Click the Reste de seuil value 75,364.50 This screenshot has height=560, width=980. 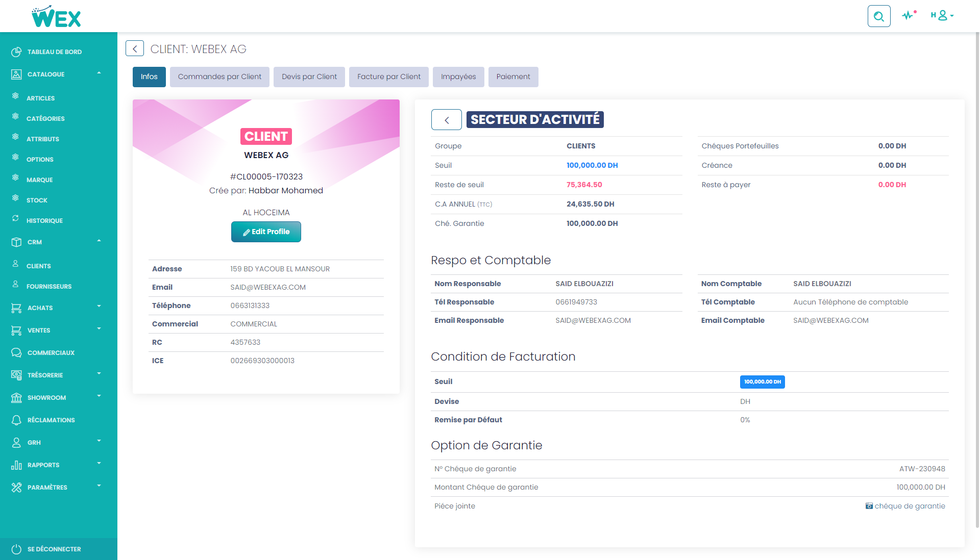[x=584, y=185]
